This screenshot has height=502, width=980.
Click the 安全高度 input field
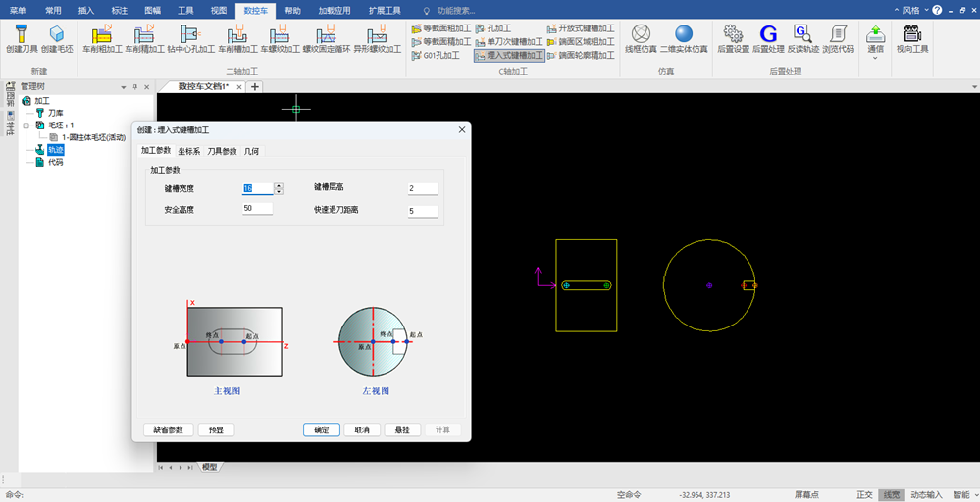coord(257,209)
